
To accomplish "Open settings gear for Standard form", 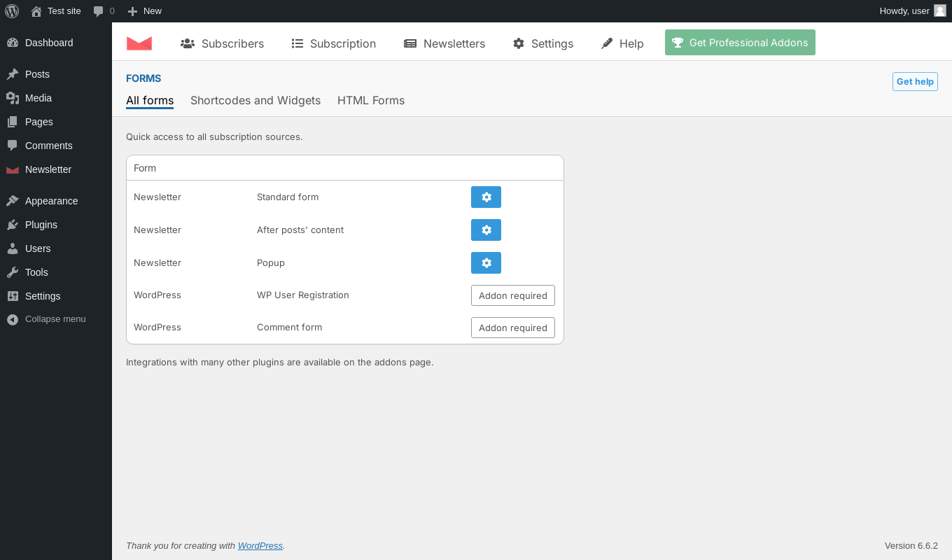I will [486, 197].
